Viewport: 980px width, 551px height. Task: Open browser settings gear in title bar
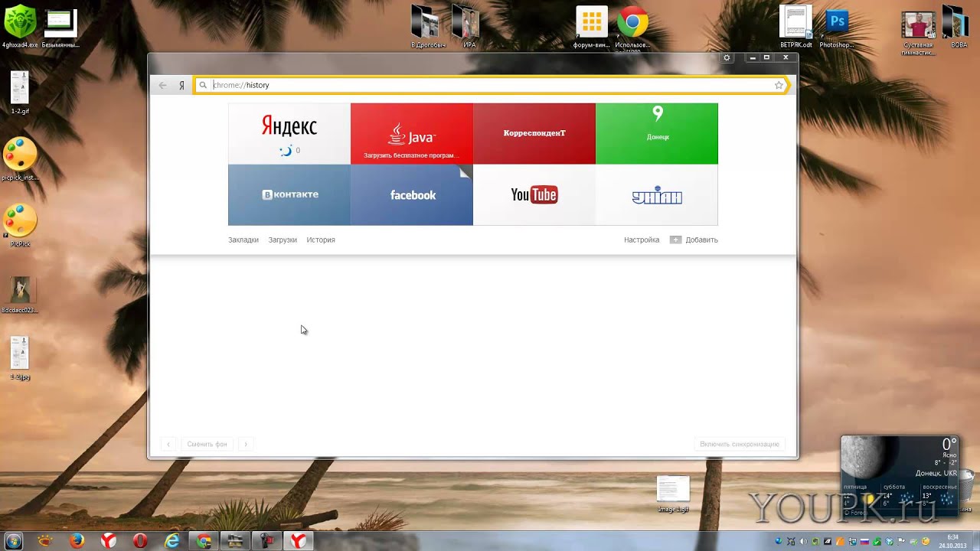727,57
